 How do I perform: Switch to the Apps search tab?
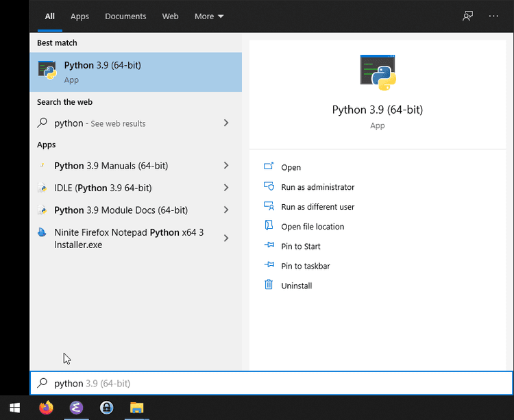[79, 16]
